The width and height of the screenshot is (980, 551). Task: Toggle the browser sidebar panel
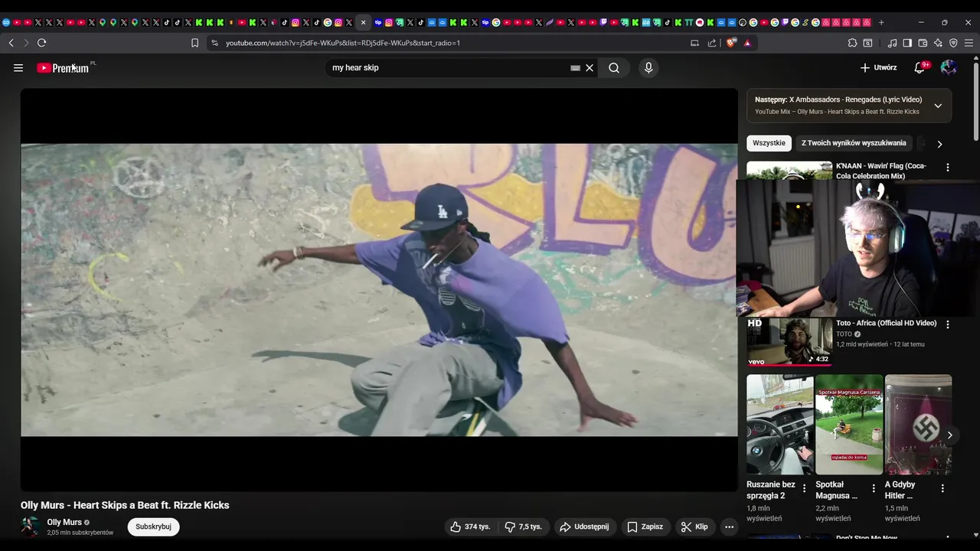(907, 43)
